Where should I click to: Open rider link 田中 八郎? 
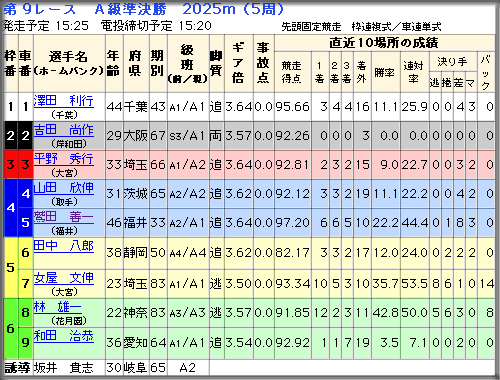[63, 246]
